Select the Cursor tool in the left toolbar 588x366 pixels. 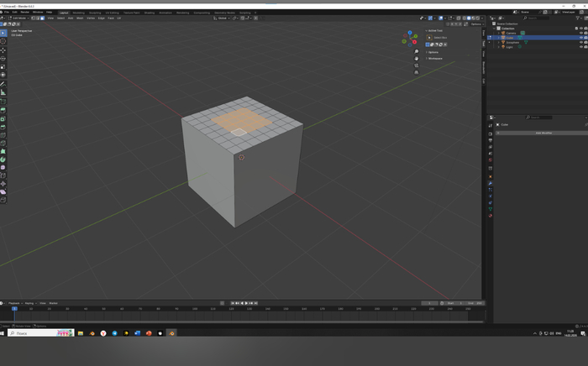pos(3,40)
